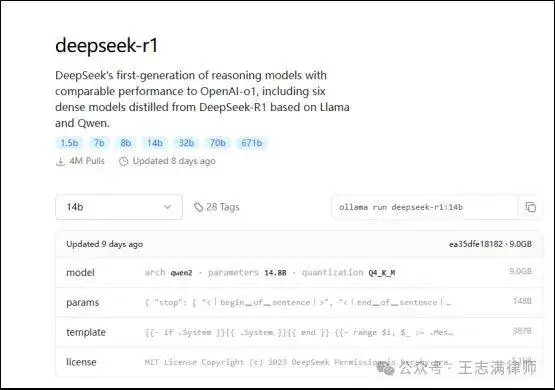555x390 pixels.
Task: Open the 14b version dropdown
Action: coord(119,207)
